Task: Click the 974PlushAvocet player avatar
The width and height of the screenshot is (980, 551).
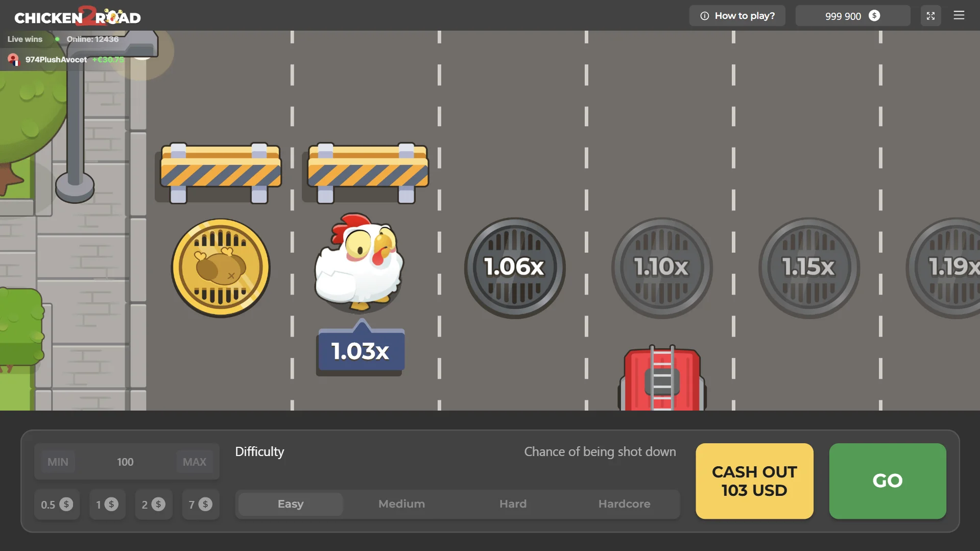Action: coord(13,60)
